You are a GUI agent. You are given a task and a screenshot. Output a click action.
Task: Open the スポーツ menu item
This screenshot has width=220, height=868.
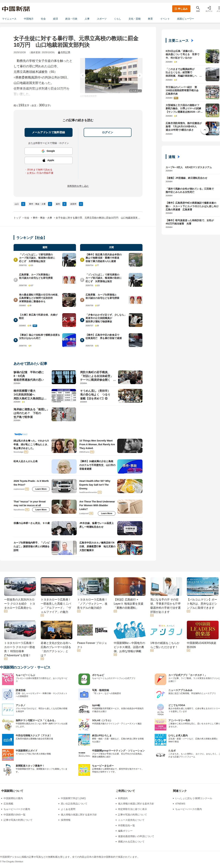pyautogui.click(x=102, y=19)
